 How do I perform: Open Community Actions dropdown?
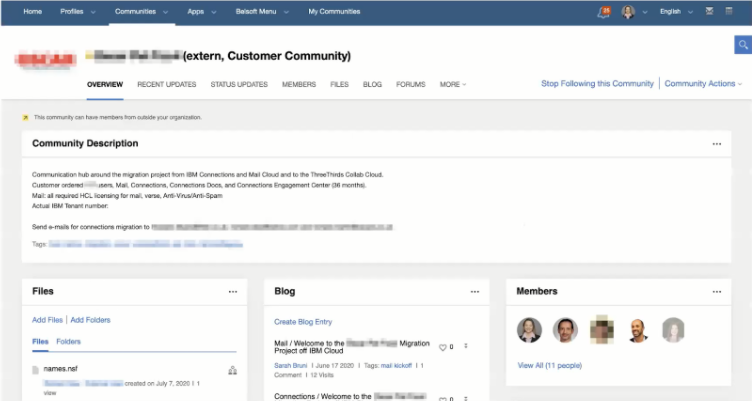click(703, 84)
